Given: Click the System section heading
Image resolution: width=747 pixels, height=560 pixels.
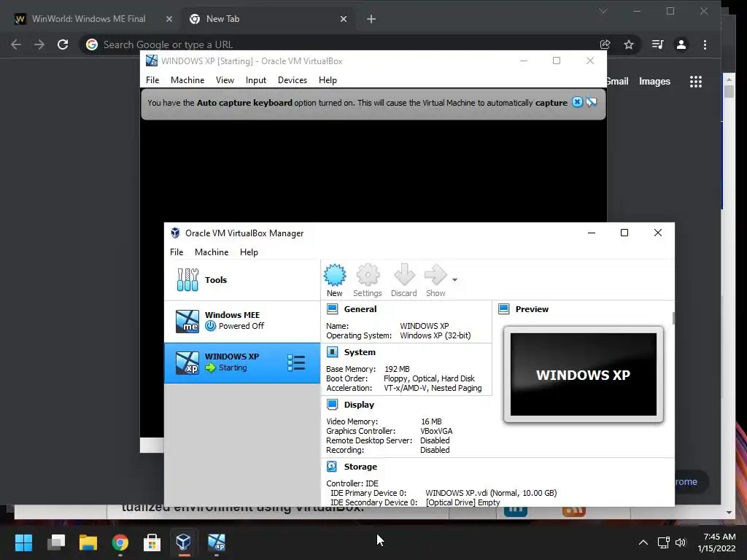Looking at the screenshot, I should (x=360, y=352).
